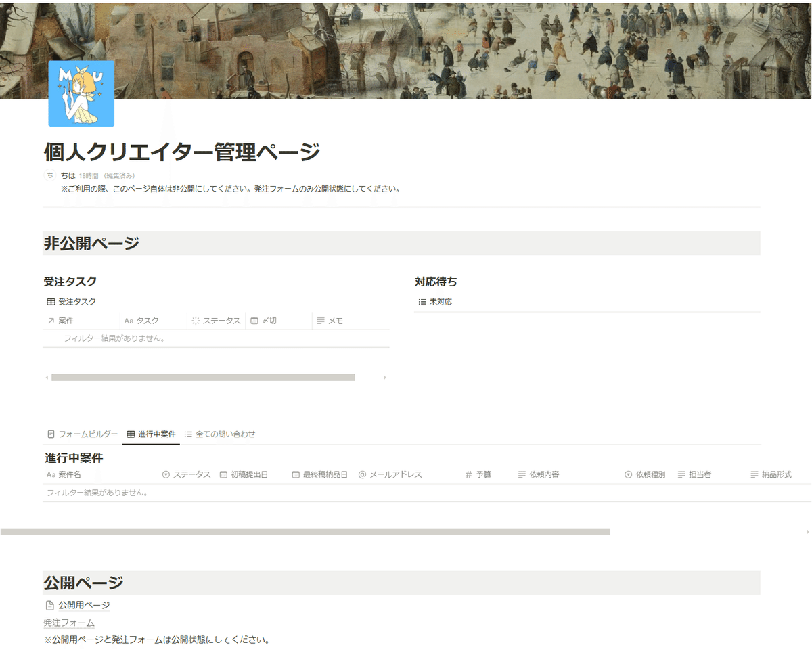Click the page-wide horizontal scrollbar thumb
This screenshot has width=812, height=649.
pos(305,532)
